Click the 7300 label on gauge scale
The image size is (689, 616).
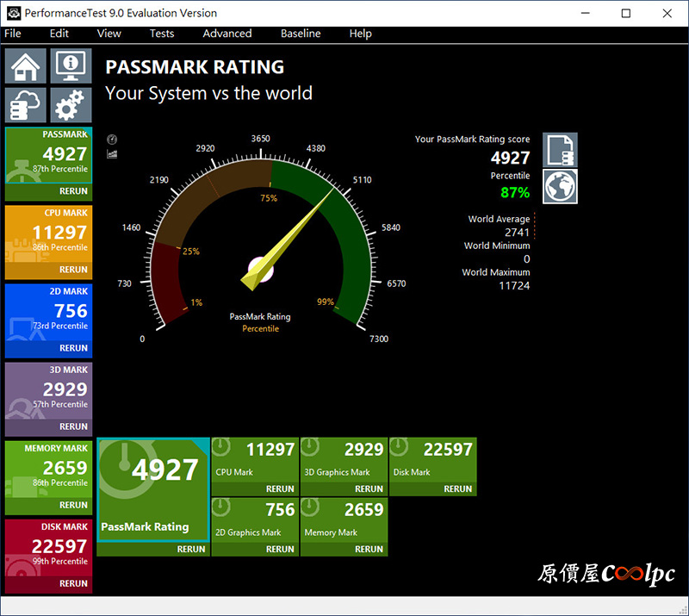coord(379,339)
